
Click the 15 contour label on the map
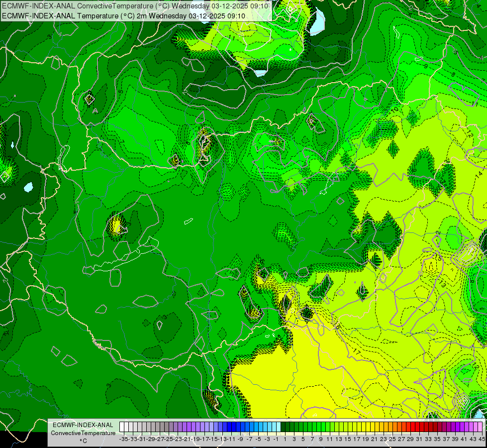438,257
